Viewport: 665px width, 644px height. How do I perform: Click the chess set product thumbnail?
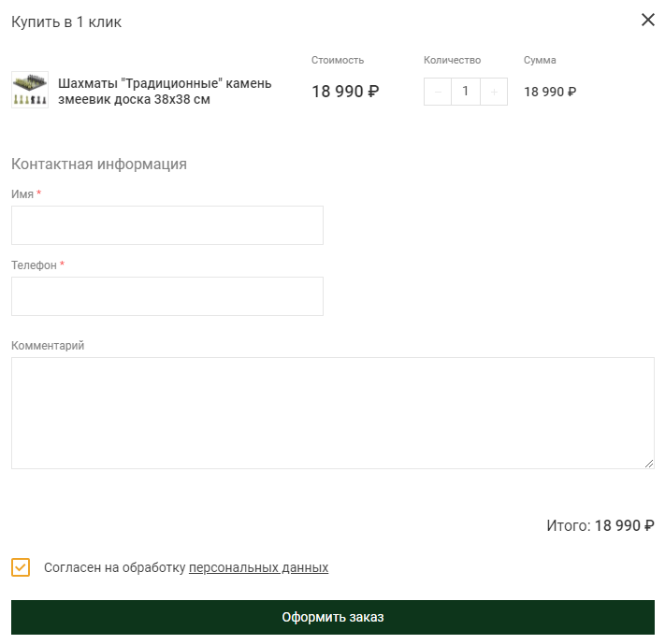click(30, 91)
